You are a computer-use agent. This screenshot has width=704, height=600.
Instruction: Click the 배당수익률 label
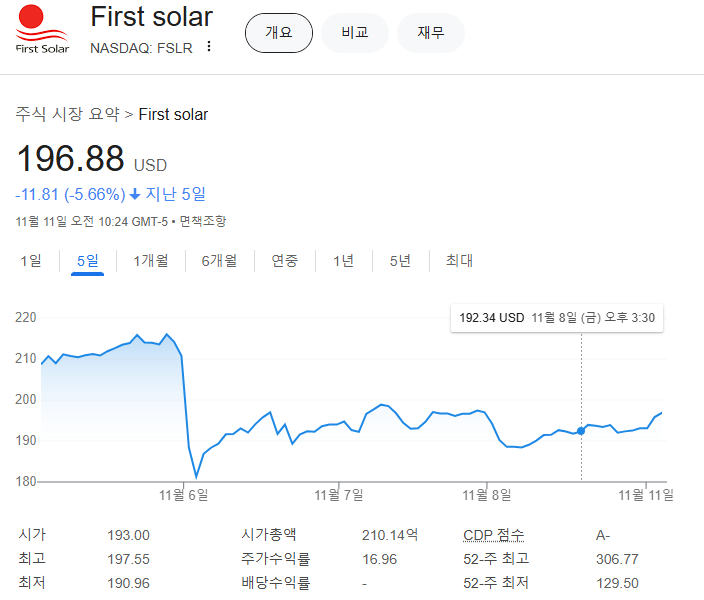(276, 583)
